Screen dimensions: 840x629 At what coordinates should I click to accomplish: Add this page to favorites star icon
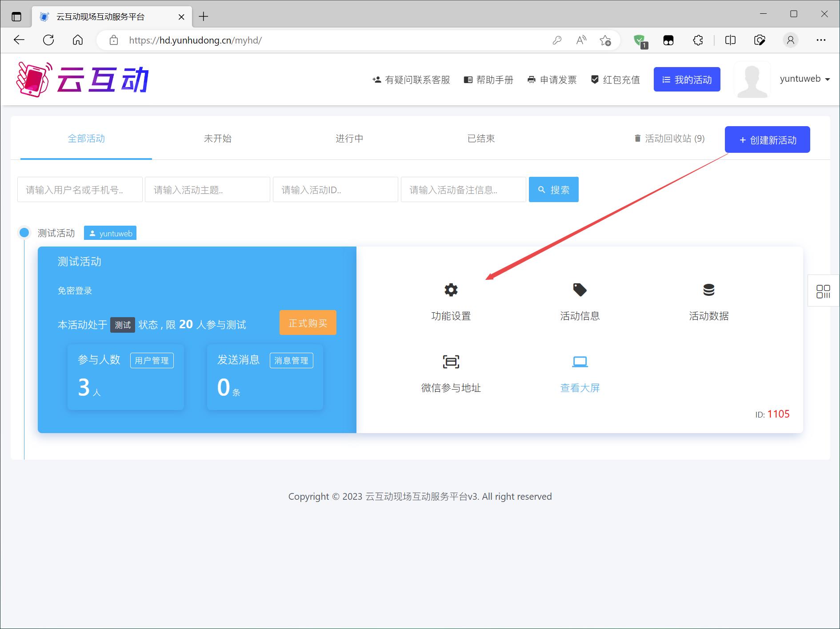click(605, 40)
